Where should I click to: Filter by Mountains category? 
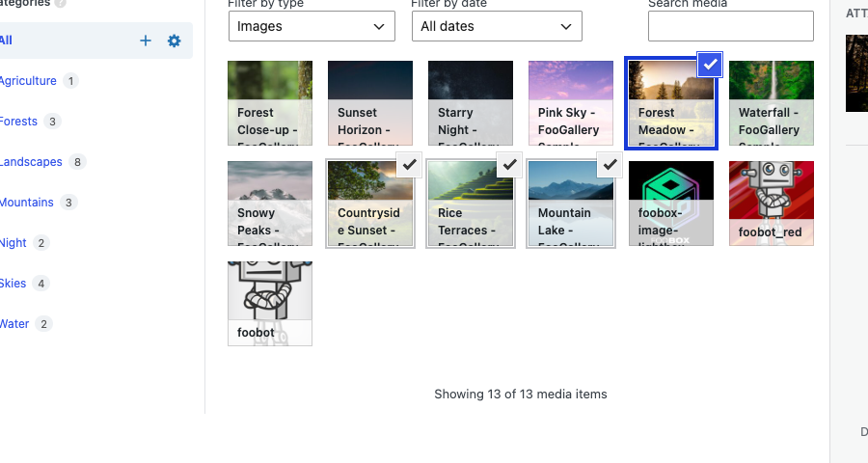point(27,203)
